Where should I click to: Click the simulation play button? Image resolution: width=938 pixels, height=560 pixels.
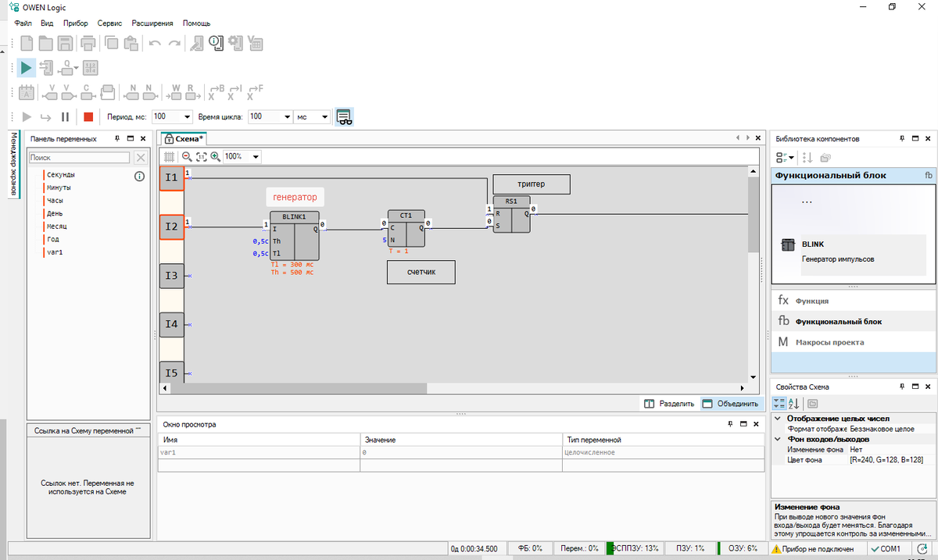coord(27,117)
